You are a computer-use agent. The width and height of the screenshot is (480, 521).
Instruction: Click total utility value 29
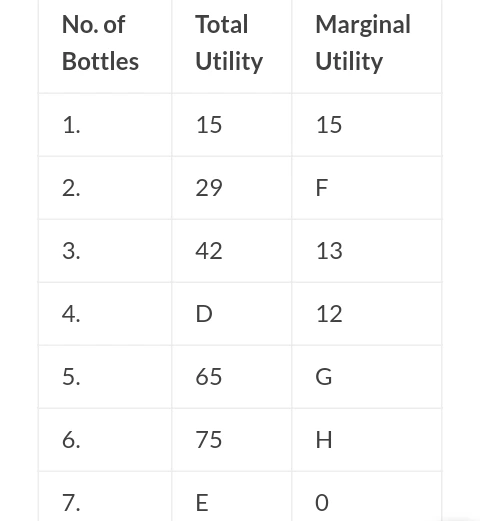tap(209, 188)
